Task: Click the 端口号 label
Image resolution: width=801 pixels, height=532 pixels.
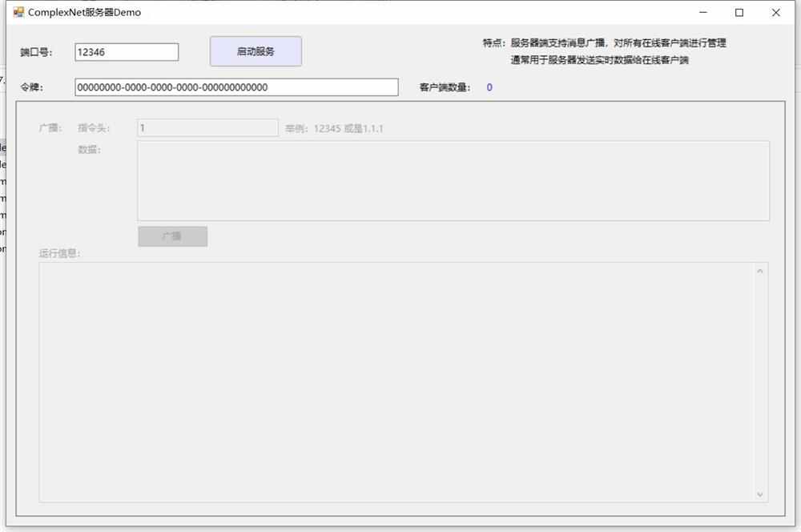Action: tap(36, 52)
